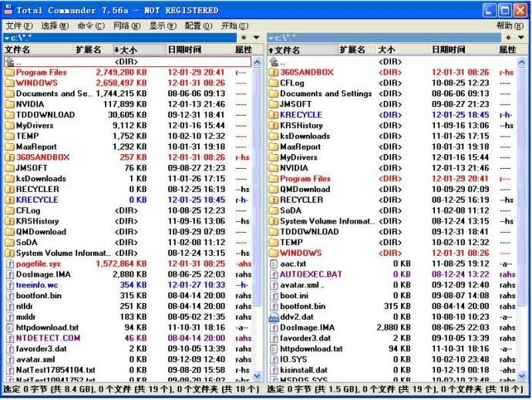Click right panel scrollbar up arrow
The width and height of the screenshot is (532, 400).
521,62
